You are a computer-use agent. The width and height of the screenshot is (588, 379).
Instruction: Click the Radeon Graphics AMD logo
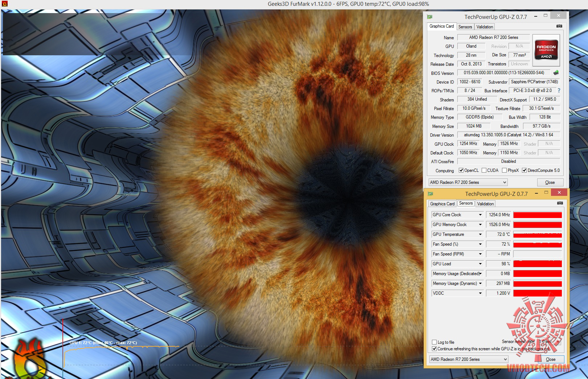click(x=546, y=50)
